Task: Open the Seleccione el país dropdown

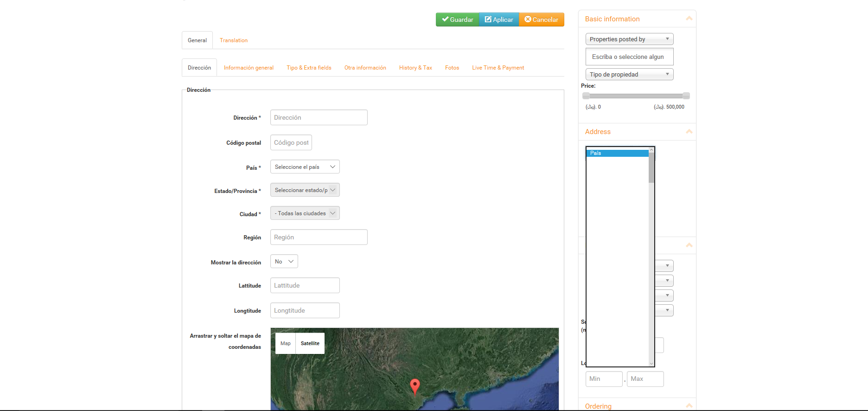Action: pos(305,167)
